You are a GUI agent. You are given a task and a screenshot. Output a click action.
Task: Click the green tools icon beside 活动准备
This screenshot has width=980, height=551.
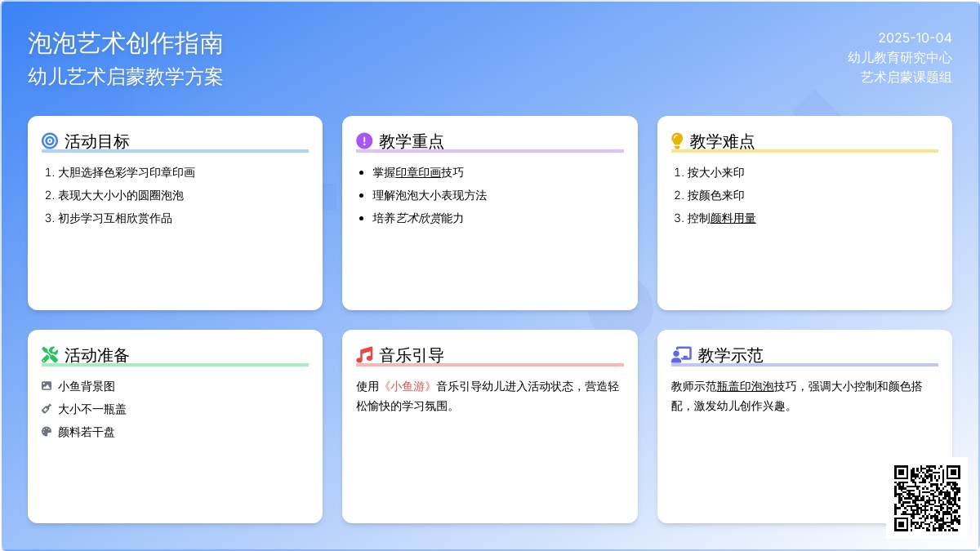click(x=50, y=355)
